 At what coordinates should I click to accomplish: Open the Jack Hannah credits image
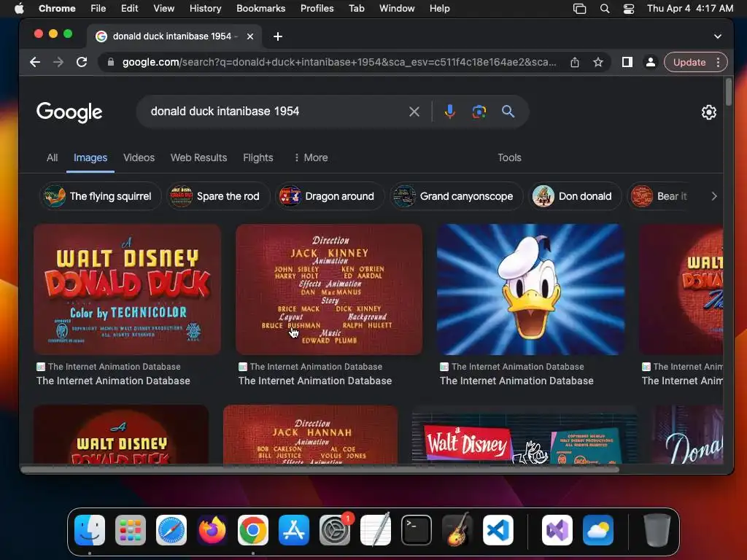pyautogui.click(x=311, y=435)
